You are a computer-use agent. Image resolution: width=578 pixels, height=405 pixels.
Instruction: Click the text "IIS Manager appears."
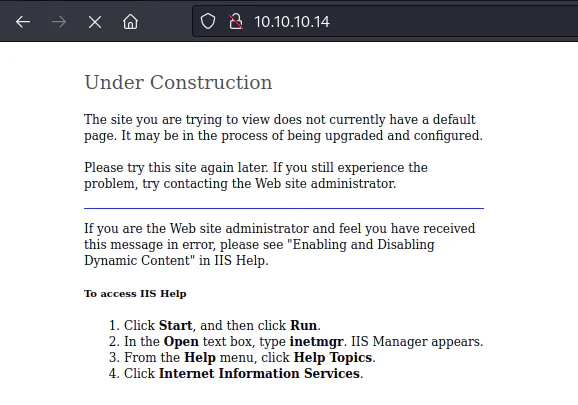(x=417, y=342)
